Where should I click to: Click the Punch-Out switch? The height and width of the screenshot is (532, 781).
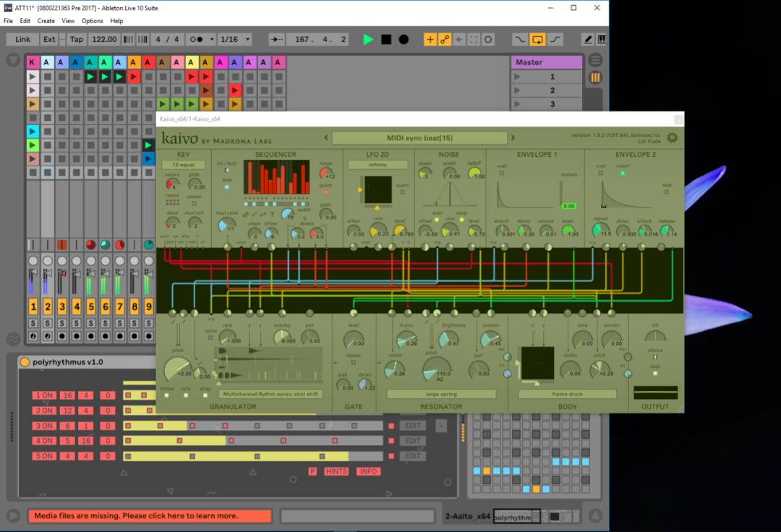(x=555, y=39)
